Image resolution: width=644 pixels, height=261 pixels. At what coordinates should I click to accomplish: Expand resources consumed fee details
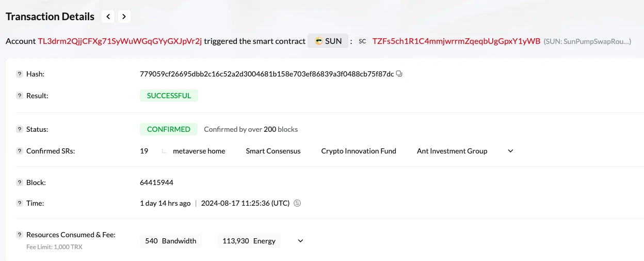300,241
